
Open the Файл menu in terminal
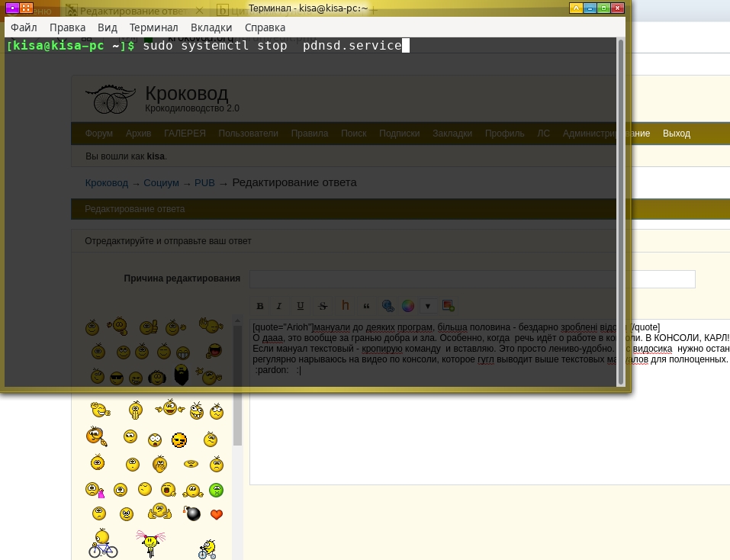24,27
